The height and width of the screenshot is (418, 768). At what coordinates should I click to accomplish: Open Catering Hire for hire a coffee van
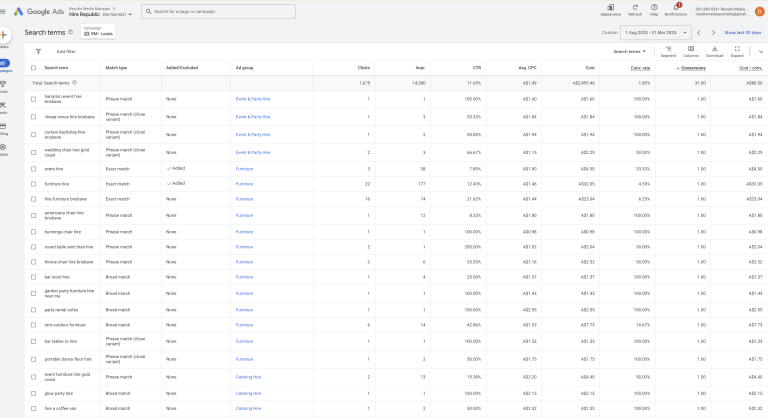tap(248, 408)
